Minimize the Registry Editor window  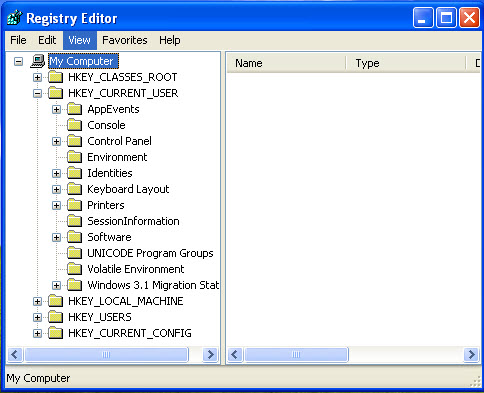[x=423, y=17]
